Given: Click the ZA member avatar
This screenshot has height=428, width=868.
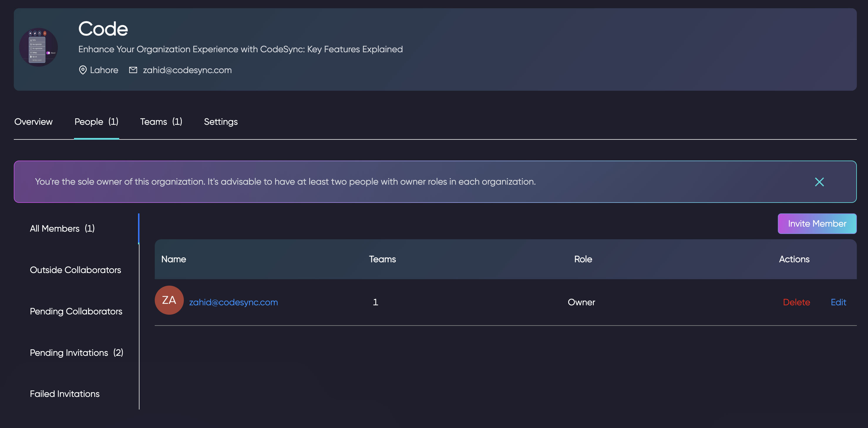Looking at the screenshot, I should point(169,300).
